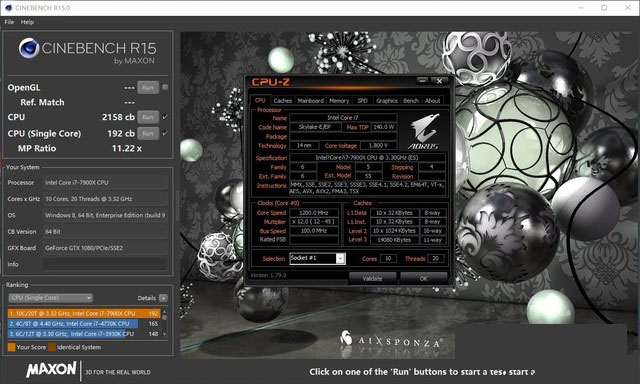Select ranking entry 10C/20T i7-7900X CPU
The image size is (640, 384).
point(84,313)
